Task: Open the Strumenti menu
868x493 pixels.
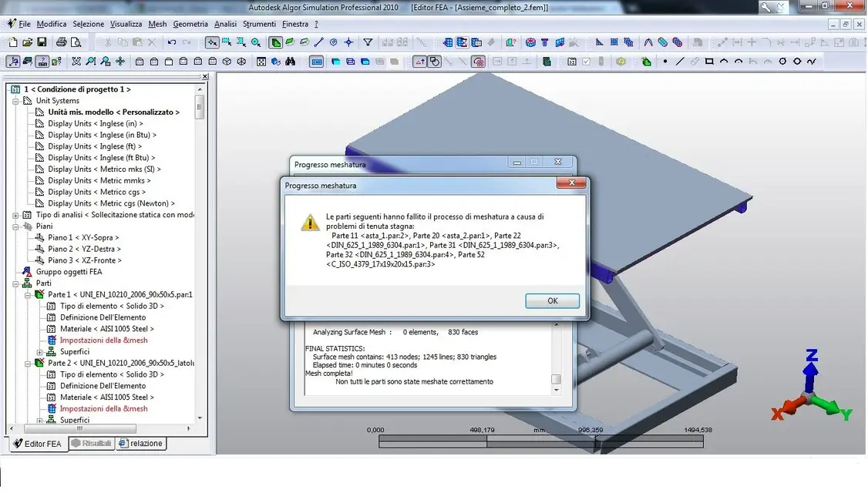Action: tap(259, 24)
